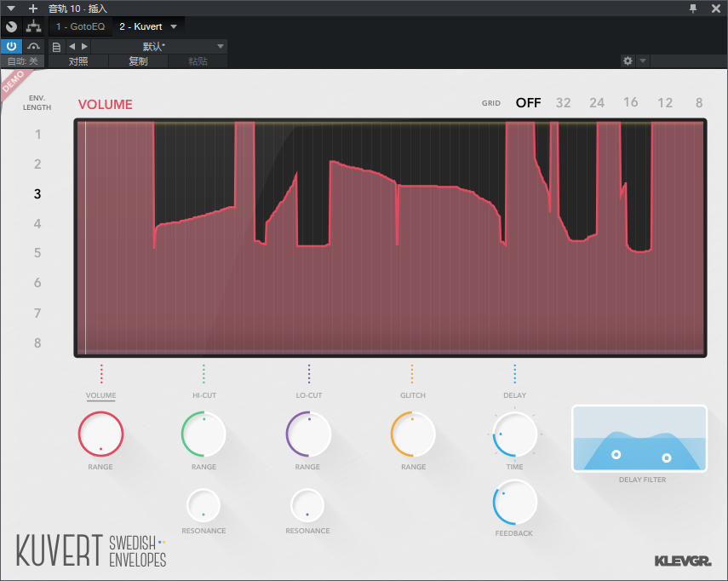Click the 复制 copy button
The height and width of the screenshot is (581, 728).
click(138, 60)
